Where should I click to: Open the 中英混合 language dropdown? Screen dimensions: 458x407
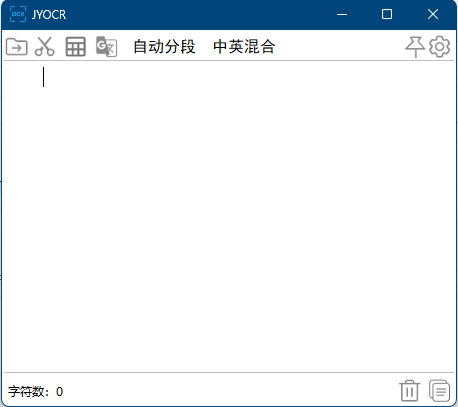[244, 46]
